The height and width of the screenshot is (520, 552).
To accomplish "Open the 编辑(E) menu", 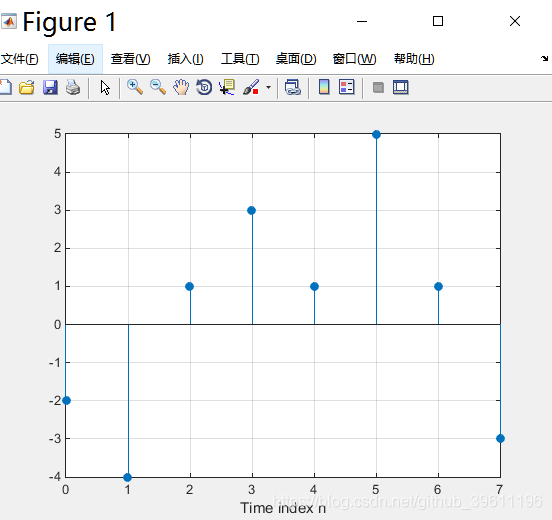I will click(75, 59).
